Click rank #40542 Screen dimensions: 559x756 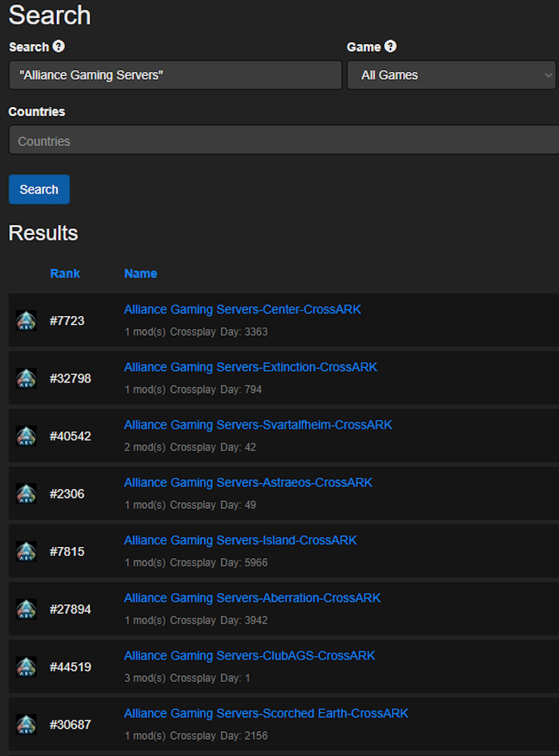point(71,436)
